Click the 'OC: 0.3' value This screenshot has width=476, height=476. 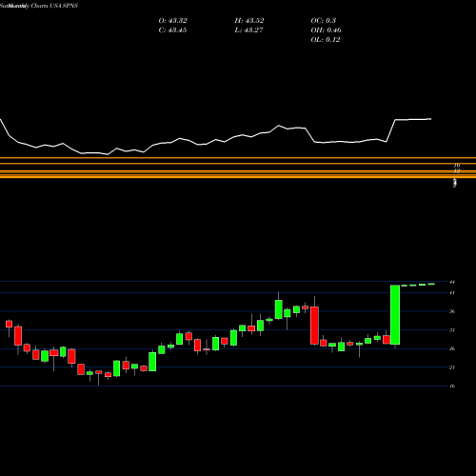pos(323,21)
